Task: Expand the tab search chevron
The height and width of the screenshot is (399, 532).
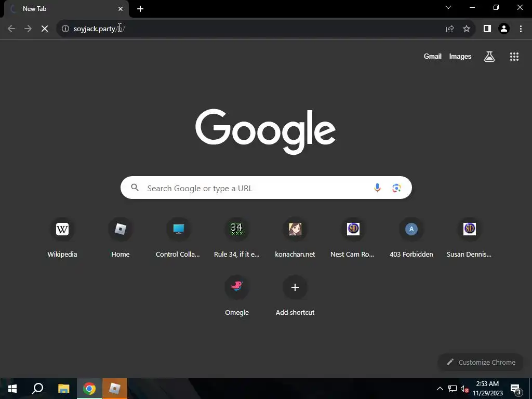Action: (448, 7)
